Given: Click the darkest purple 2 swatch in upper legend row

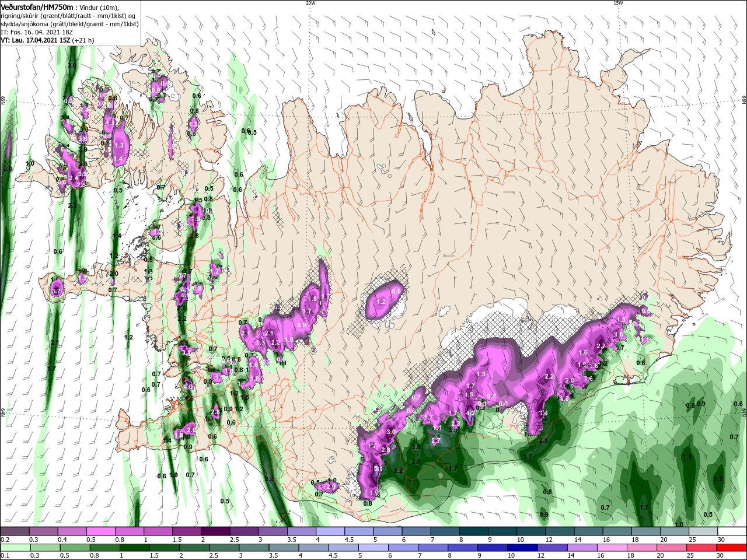Looking at the screenshot, I should click(x=215, y=531).
